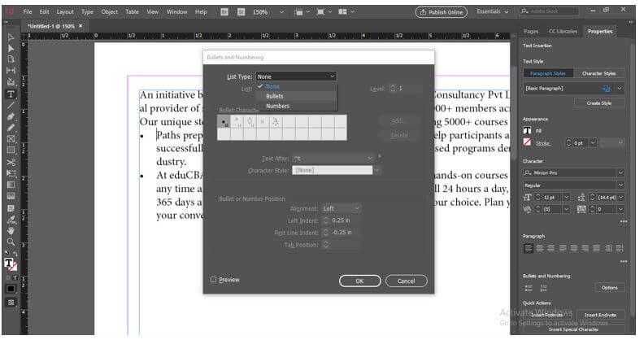Click the Stroke color swatch

coord(527,142)
